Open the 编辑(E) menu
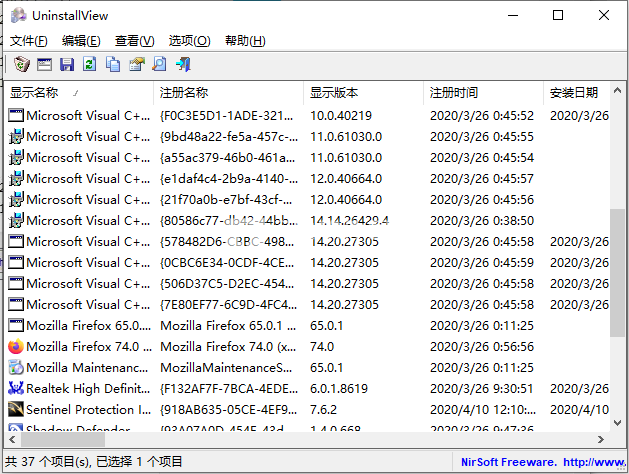This screenshot has width=629, height=474. click(81, 41)
